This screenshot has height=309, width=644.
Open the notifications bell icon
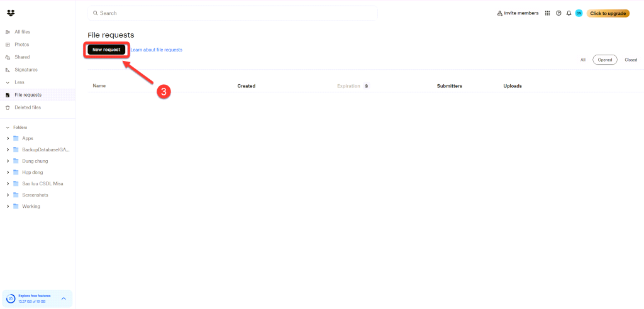(569, 13)
